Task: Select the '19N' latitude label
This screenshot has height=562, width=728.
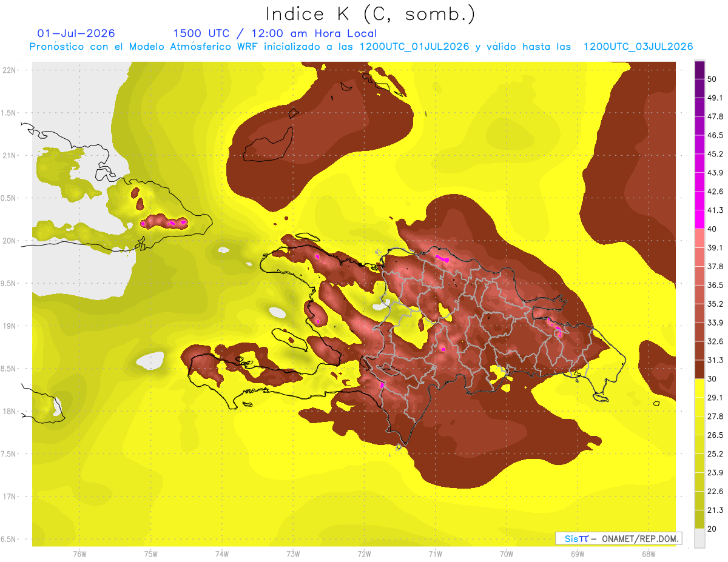Action: pos(10,326)
